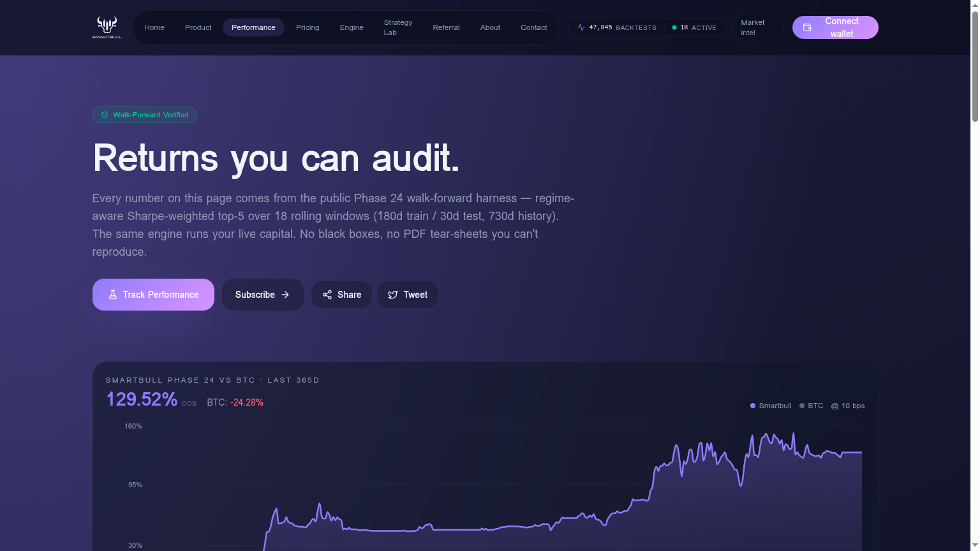Click the Smartbull legend label
The height and width of the screenshot is (551, 980).
point(775,406)
